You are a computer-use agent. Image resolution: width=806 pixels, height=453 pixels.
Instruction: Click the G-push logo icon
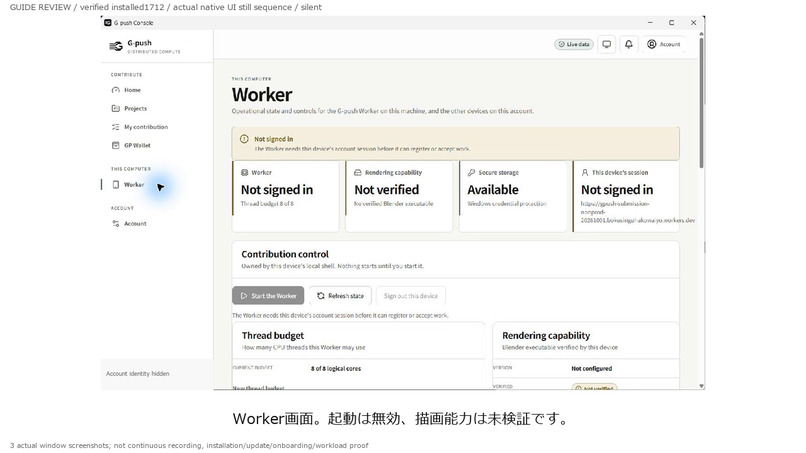116,46
